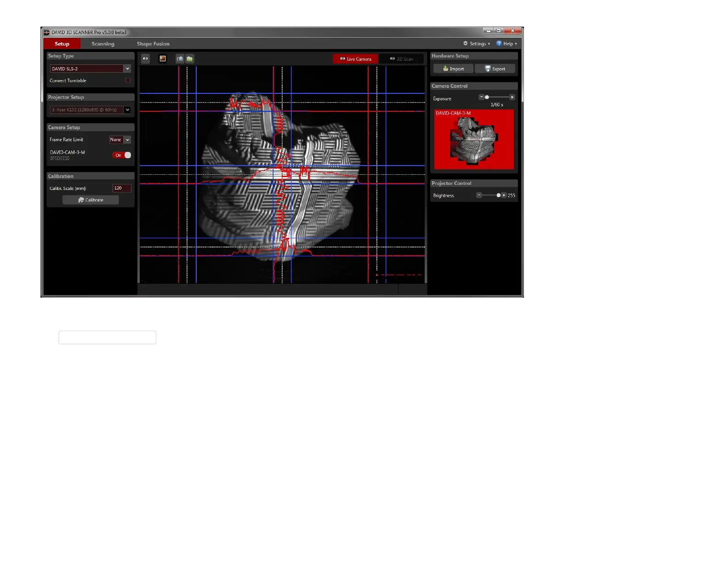Click the camera snapshot icon
Screen dimensions: 728x563
coord(180,59)
